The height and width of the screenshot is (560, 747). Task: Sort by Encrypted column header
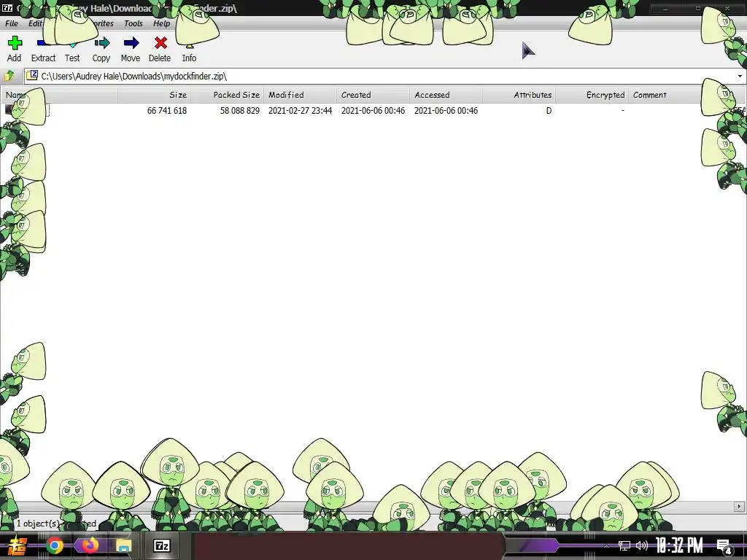click(x=592, y=95)
